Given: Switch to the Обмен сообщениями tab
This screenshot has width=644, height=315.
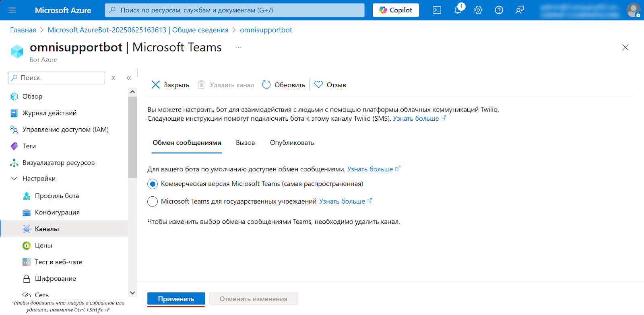Looking at the screenshot, I should 187,143.
